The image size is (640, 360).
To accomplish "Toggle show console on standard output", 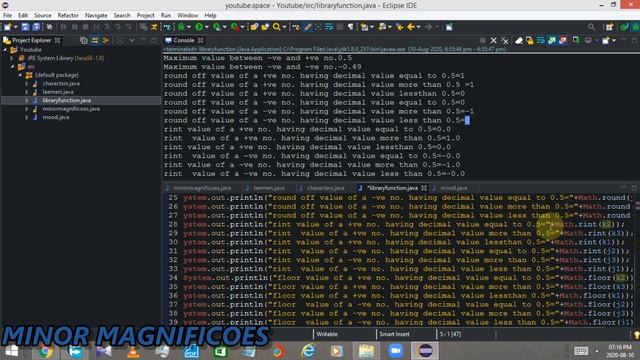I will coord(552,40).
